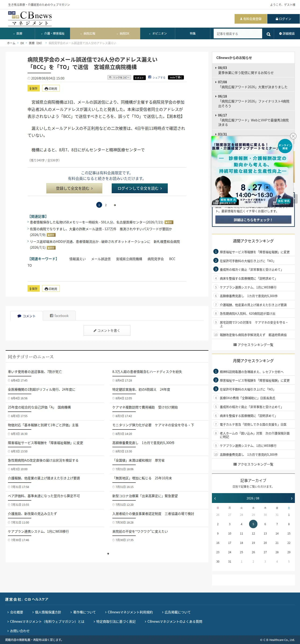This screenshot has height=644, width=300.
Task: Go to previous calendar month
Action: point(215,498)
